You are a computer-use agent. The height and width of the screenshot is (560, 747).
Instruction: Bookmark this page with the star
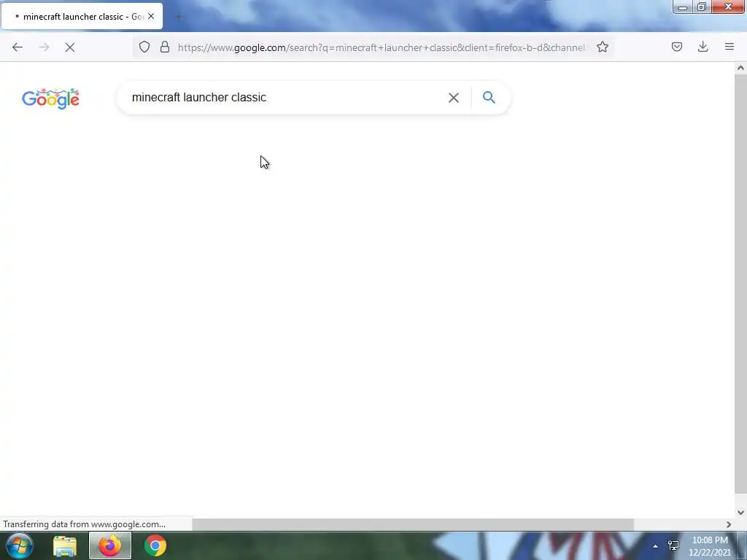click(602, 47)
